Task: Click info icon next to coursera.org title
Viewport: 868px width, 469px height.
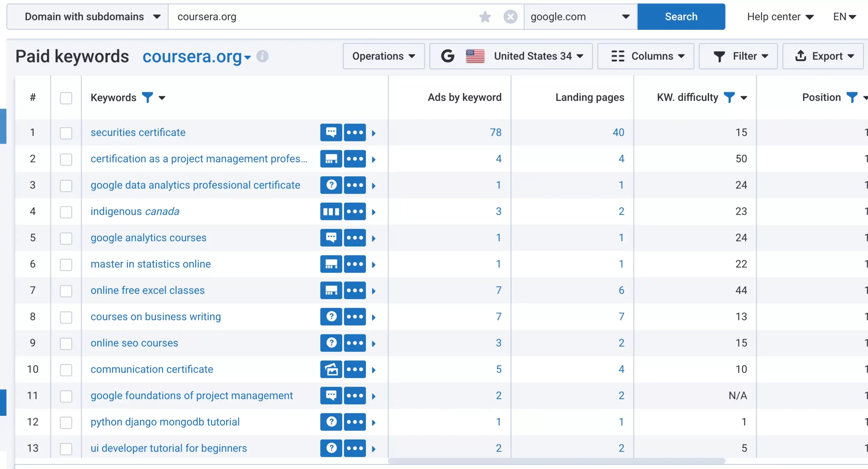Action: pyautogui.click(x=262, y=56)
